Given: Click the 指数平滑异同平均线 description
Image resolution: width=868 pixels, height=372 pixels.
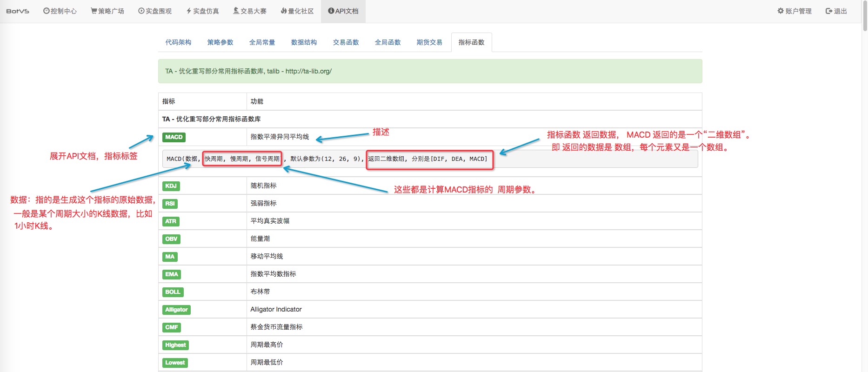Looking at the screenshot, I should tap(280, 137).
